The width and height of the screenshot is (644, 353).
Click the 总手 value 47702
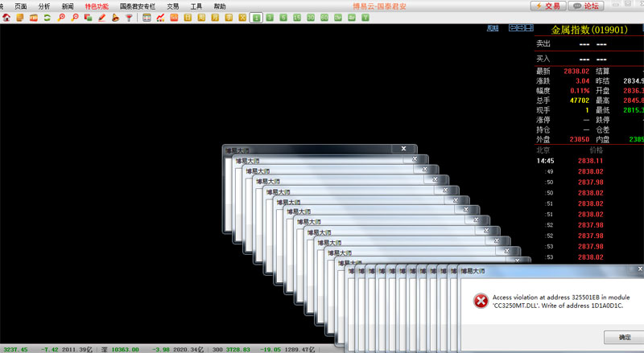pyautogui.click(x=580, y=101)
